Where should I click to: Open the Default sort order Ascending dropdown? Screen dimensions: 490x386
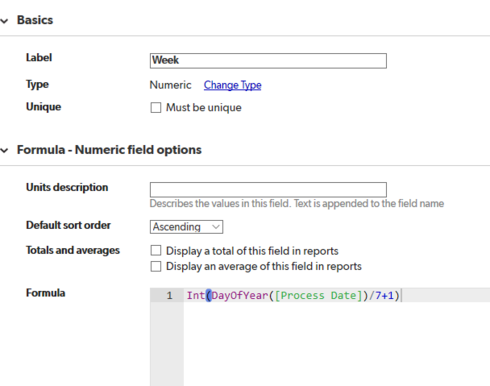pos(186,227)
